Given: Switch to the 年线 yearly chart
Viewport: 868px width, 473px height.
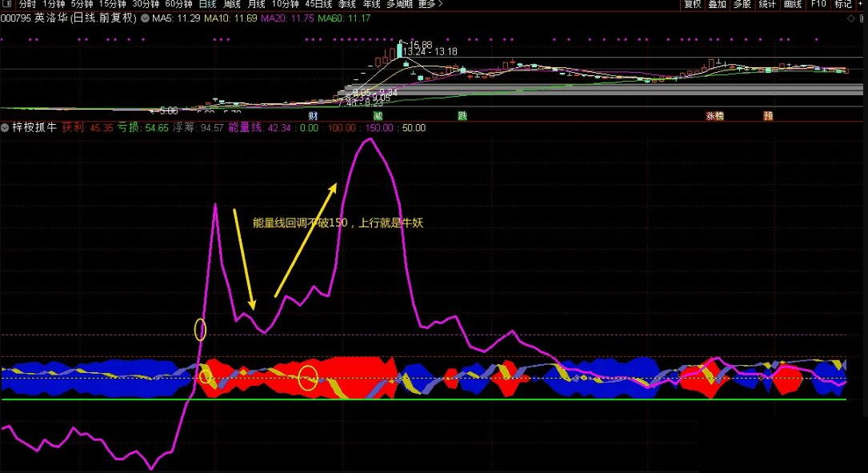Looking at the screenshot, I should pos(371,4).
